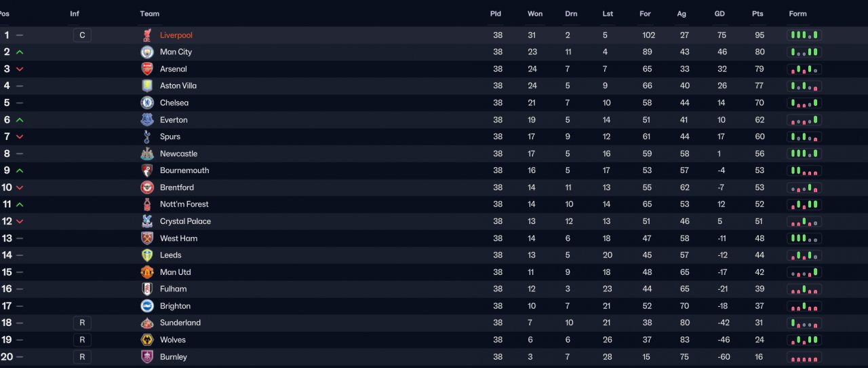
Task: Sort table by the Pts column header
Action: pos(757,14)
